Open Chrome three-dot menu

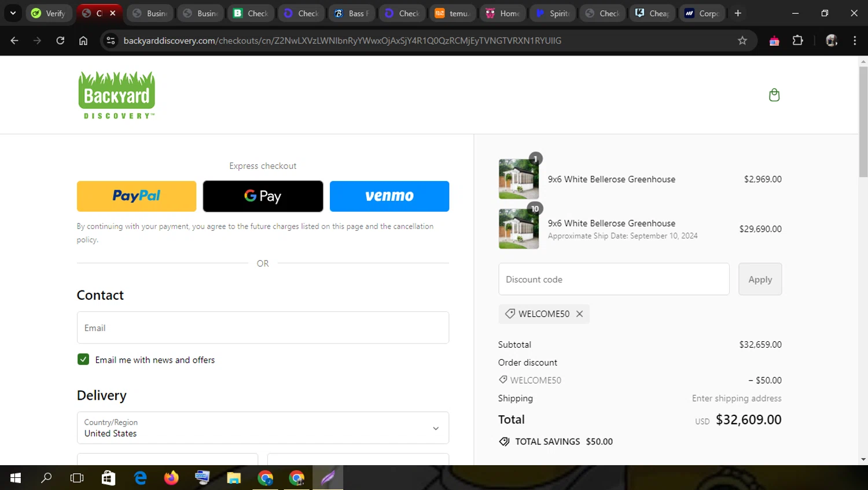855,40
